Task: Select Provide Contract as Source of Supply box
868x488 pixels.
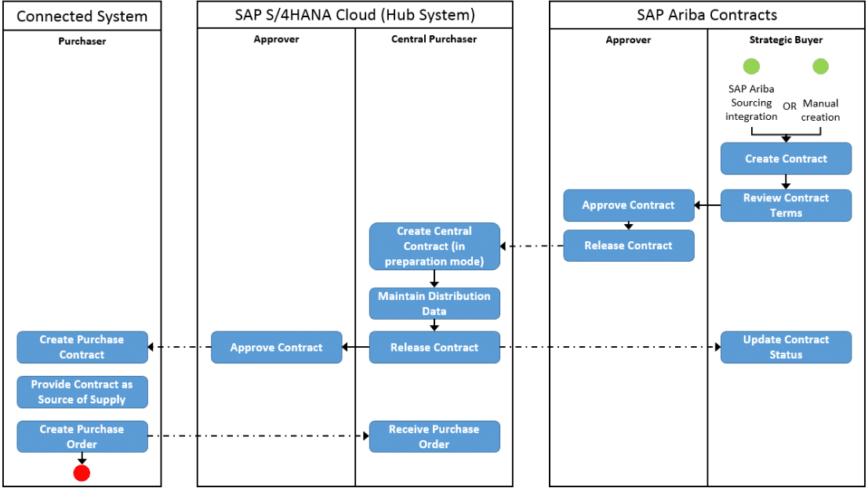Action: click(82, 392)
